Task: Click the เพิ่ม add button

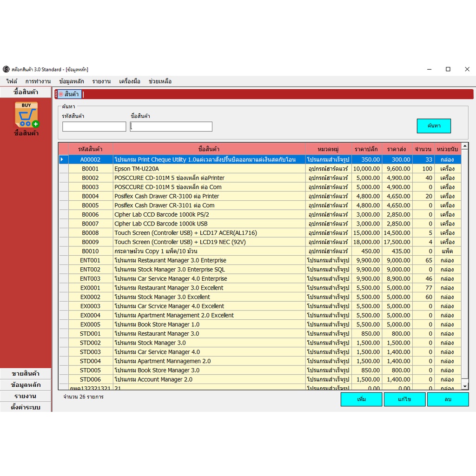Action: point(361,399)
